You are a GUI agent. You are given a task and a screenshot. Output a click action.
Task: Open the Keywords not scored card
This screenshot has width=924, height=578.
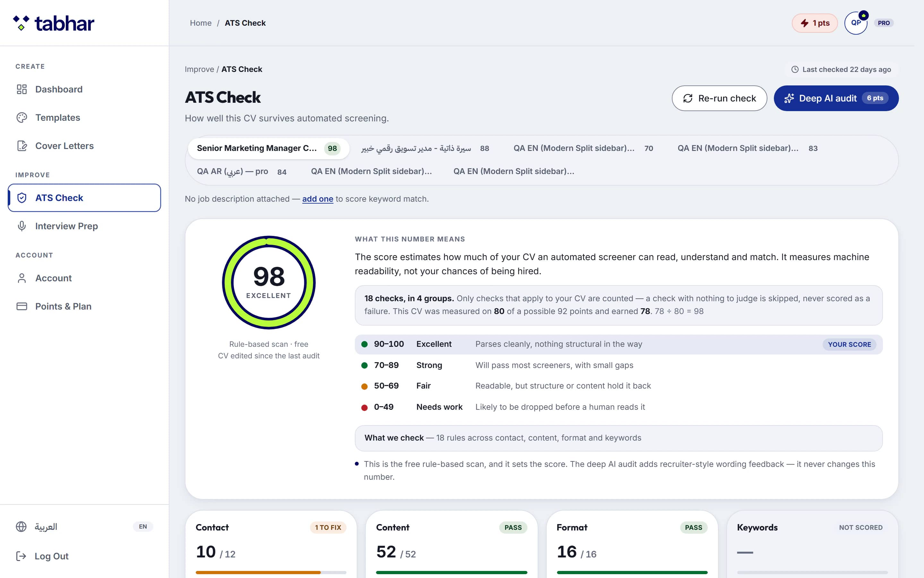coord(812,544)
